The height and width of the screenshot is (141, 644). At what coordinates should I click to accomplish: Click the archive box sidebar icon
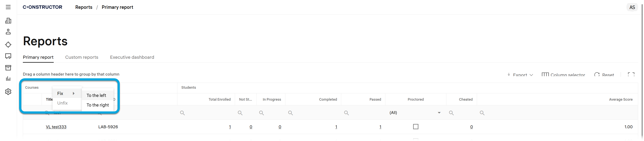coord(8,68)
